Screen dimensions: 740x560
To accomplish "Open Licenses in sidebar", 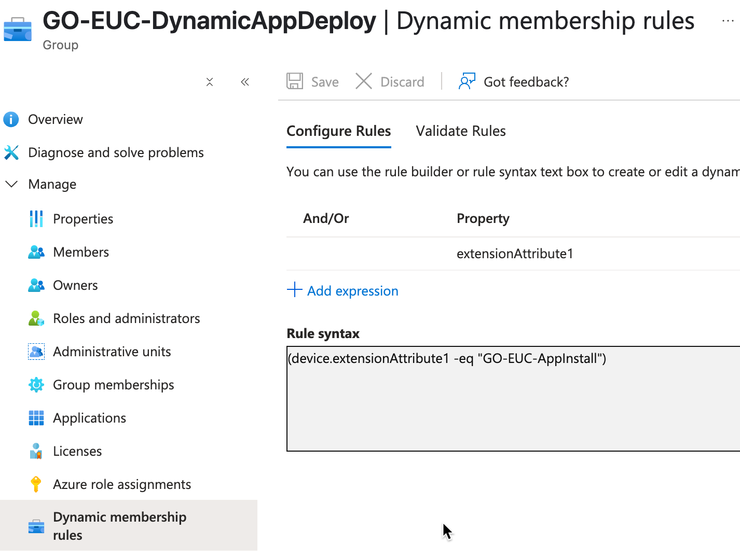I will (x=77, y=451).
